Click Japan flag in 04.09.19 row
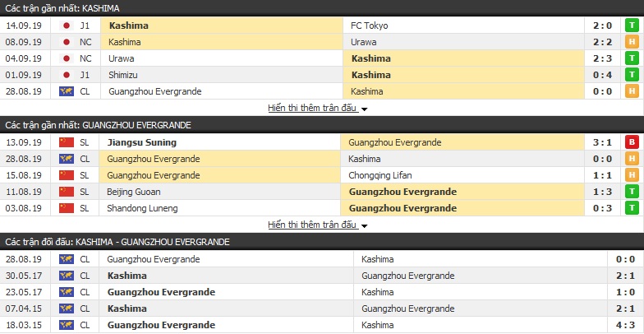The width and height of the screenshot is (644, 334). (66, 58)
